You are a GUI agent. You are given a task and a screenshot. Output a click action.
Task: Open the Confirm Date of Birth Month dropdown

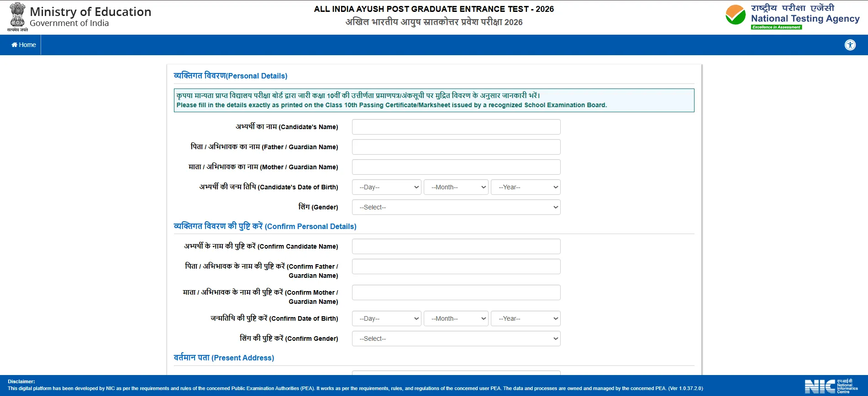click(x=456, y=318)
